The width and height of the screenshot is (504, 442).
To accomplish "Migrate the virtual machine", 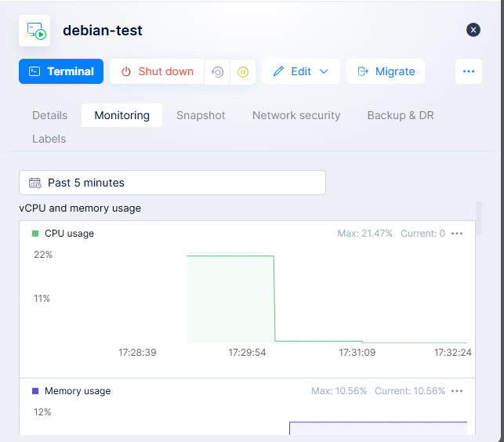I will (x=386, y=71).
